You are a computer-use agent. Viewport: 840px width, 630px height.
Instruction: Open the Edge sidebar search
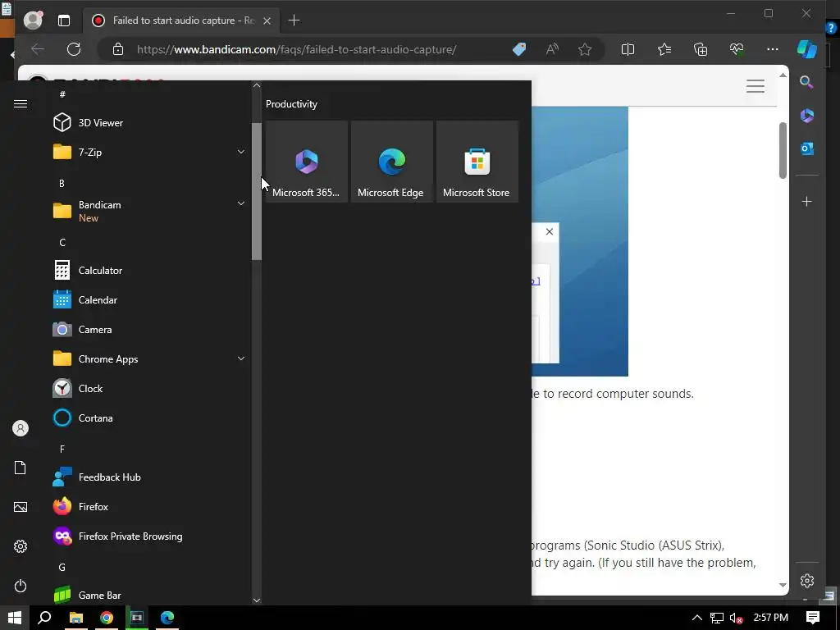807,82
